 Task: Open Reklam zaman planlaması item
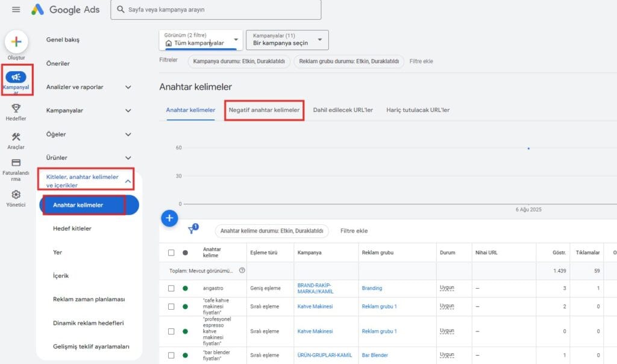click(89, 300)
